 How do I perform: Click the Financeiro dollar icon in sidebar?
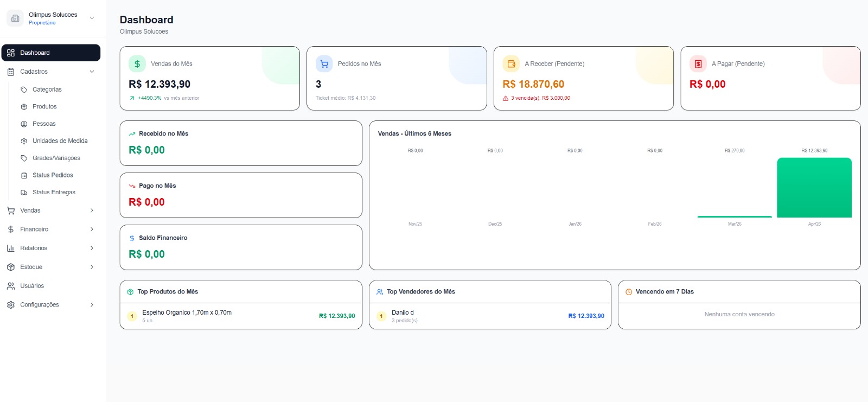click(11, 229)
